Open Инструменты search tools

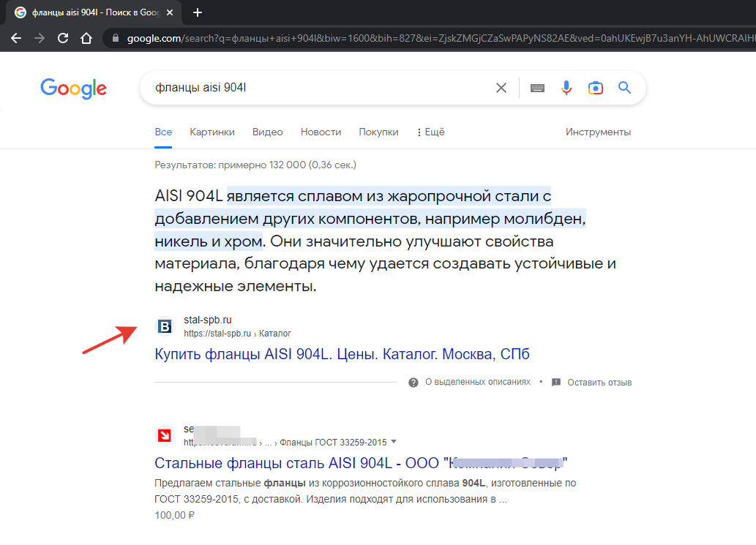pyautogui.click(x=598, y=132)
